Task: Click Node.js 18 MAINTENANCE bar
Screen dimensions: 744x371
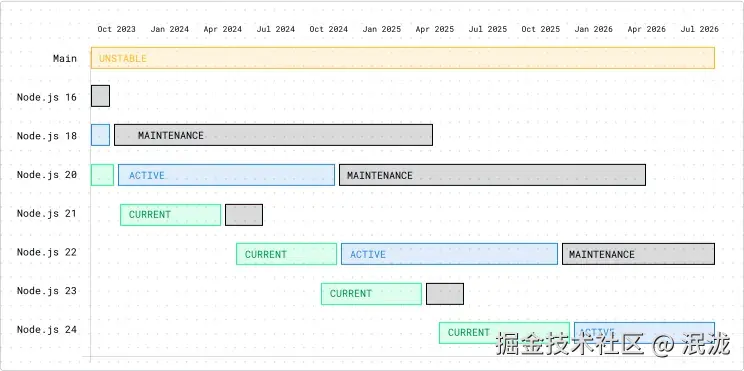Action: pos(273,135)
